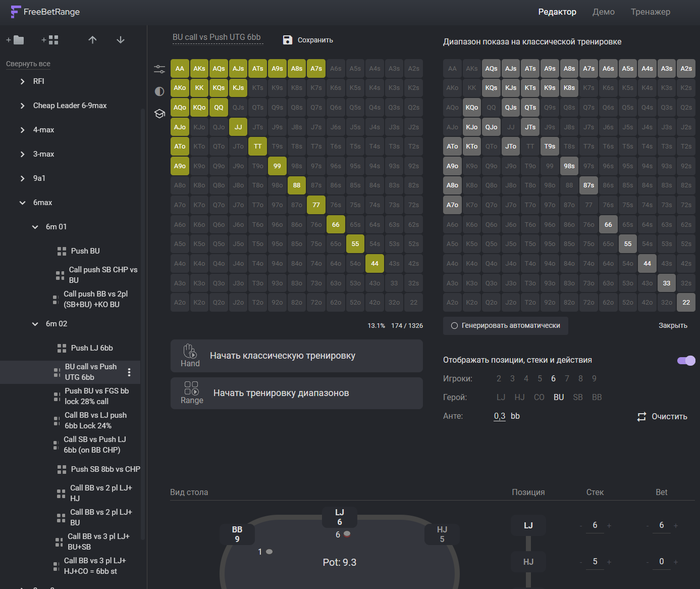The width and height of the screenshot is (700, 589).
Task: Expand the Cheap Leader 6-9max folder
Action: (22, 105)
